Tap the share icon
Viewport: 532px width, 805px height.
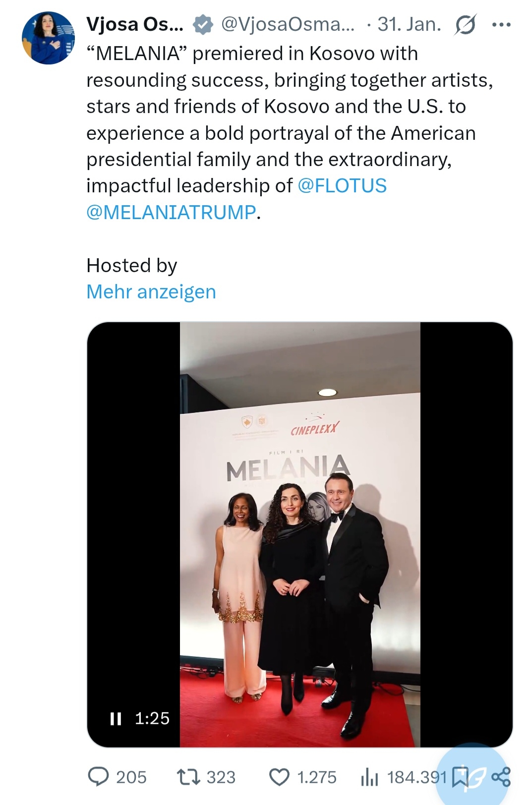pyautogui.click(x=501, y=777)
